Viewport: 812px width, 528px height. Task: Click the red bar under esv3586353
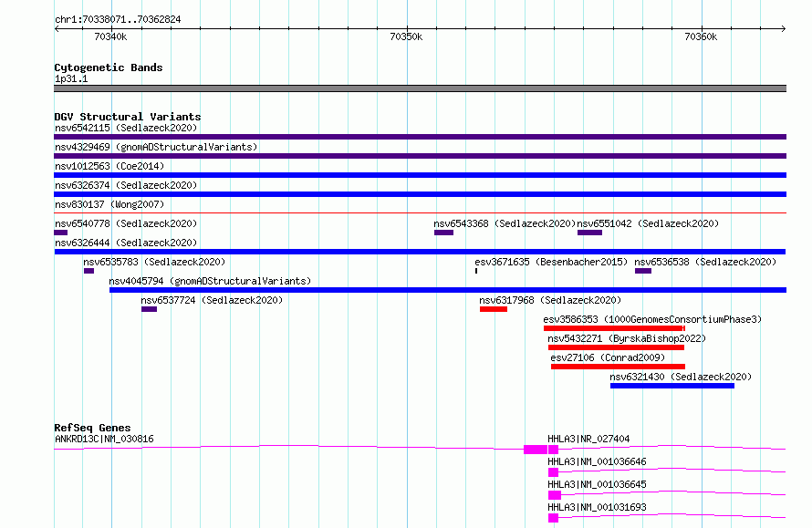[614, 328]
